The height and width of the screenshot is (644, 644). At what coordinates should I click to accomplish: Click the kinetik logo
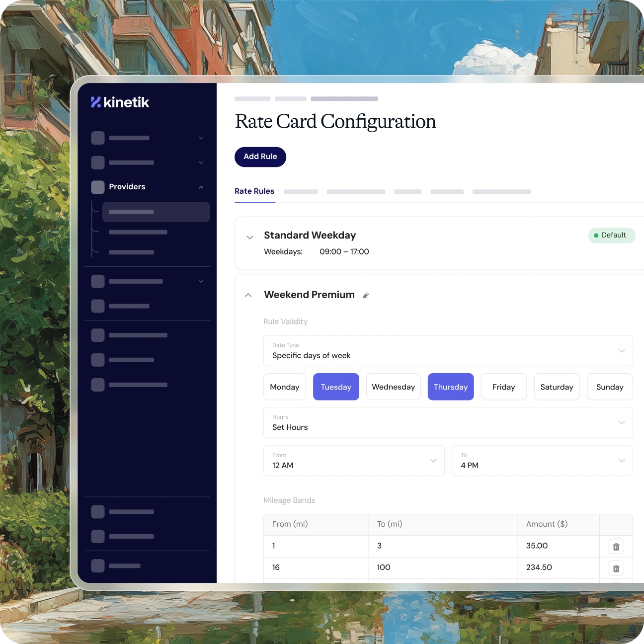coord(120,102)
